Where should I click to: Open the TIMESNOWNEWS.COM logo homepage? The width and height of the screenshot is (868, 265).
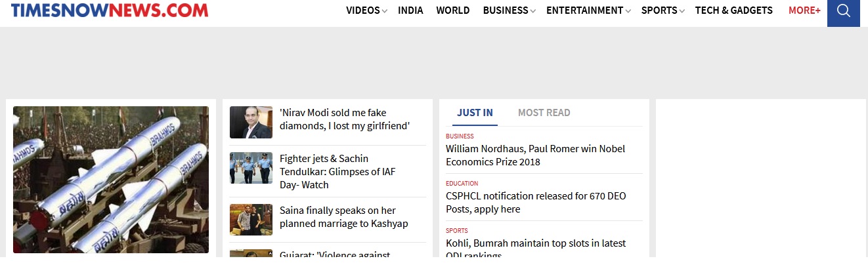(x=110, y=10)
